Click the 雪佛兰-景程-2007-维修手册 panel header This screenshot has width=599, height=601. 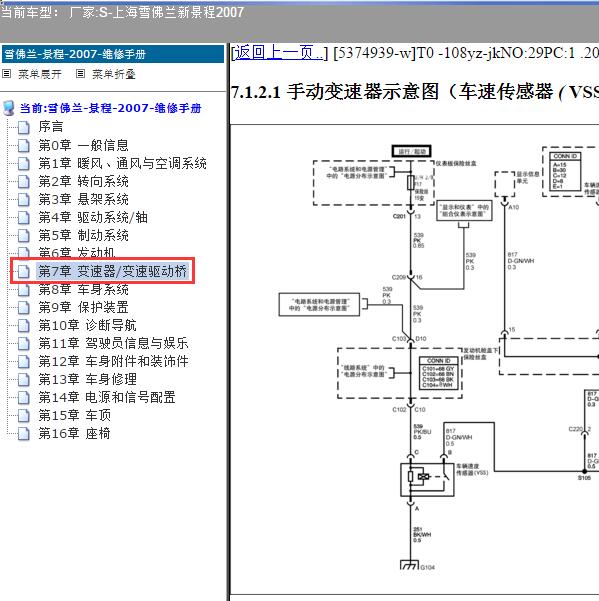coord(113,54)
